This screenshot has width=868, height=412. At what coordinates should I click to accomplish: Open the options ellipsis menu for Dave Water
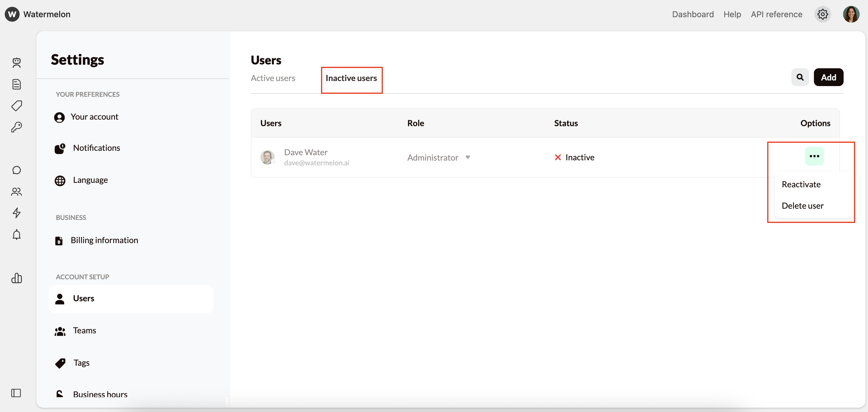click(815, 156)
